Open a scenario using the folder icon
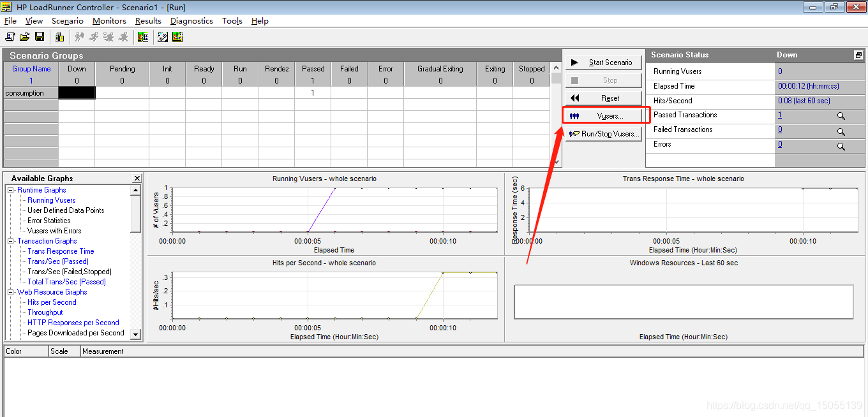868x417 pixels. [x=25, y=37]
